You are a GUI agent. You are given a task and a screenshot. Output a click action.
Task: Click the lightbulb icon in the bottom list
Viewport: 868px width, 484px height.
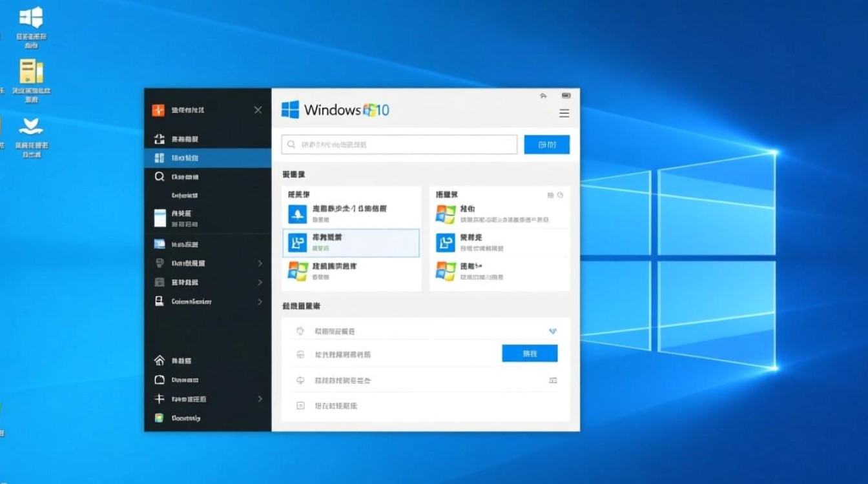coord(299,331)
